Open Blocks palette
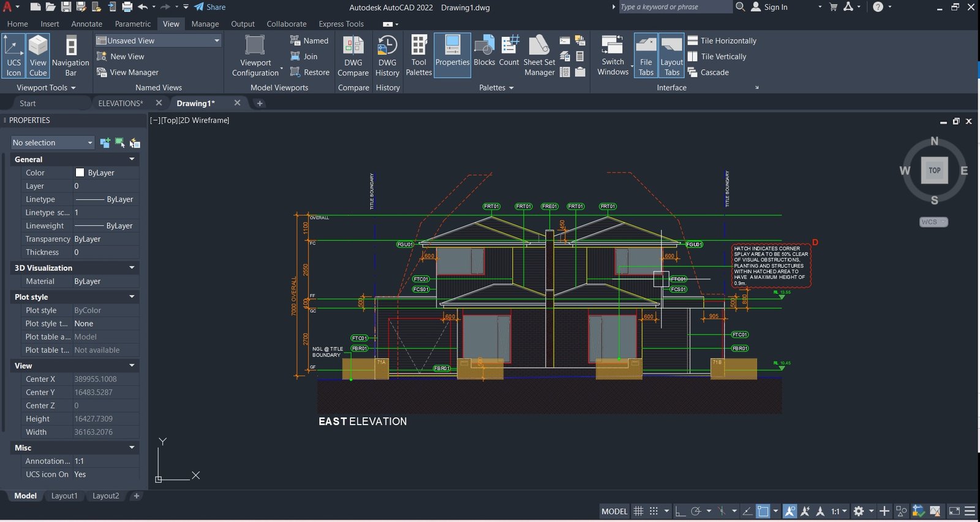The height and width of the screenshot is (522, 980). (484, 51)
